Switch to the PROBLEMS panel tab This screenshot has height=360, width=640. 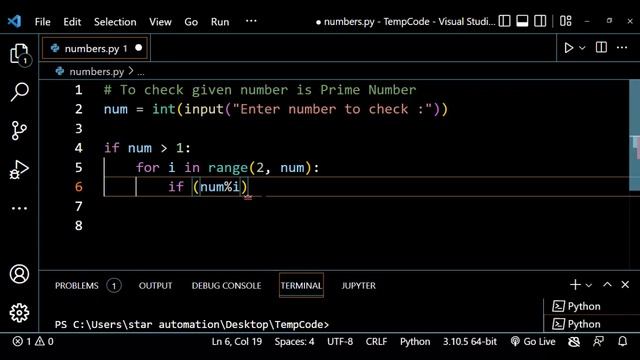pos(76,286)
